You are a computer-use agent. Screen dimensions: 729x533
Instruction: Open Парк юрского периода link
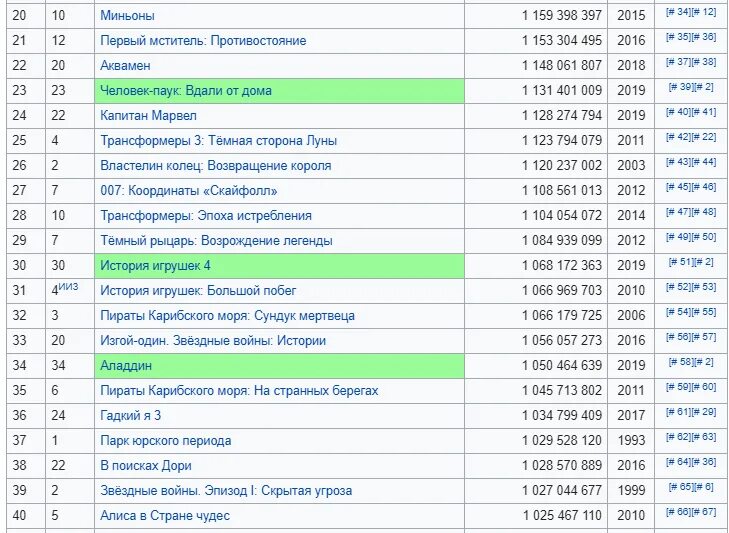point(165,441)
